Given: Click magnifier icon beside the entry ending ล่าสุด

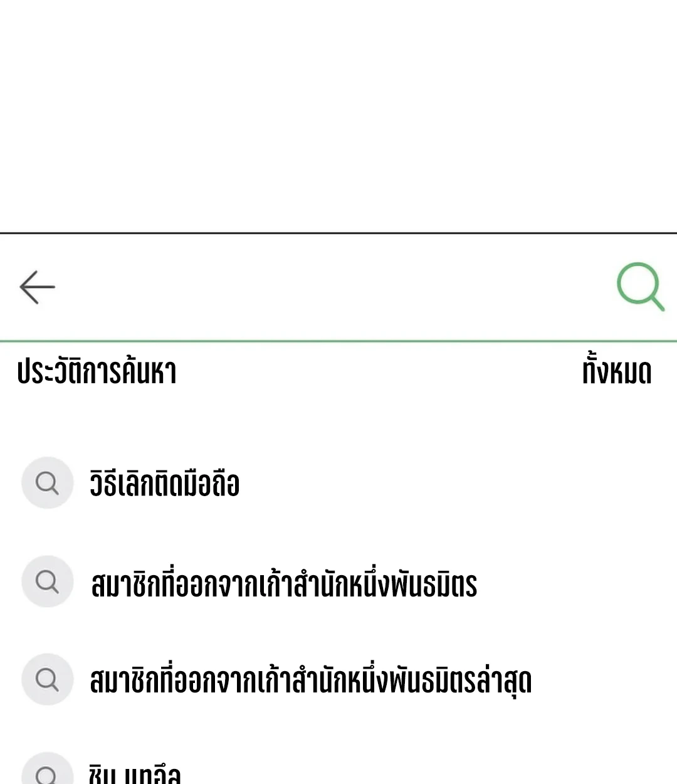Looking at the screenshot, I should [48, 679].
